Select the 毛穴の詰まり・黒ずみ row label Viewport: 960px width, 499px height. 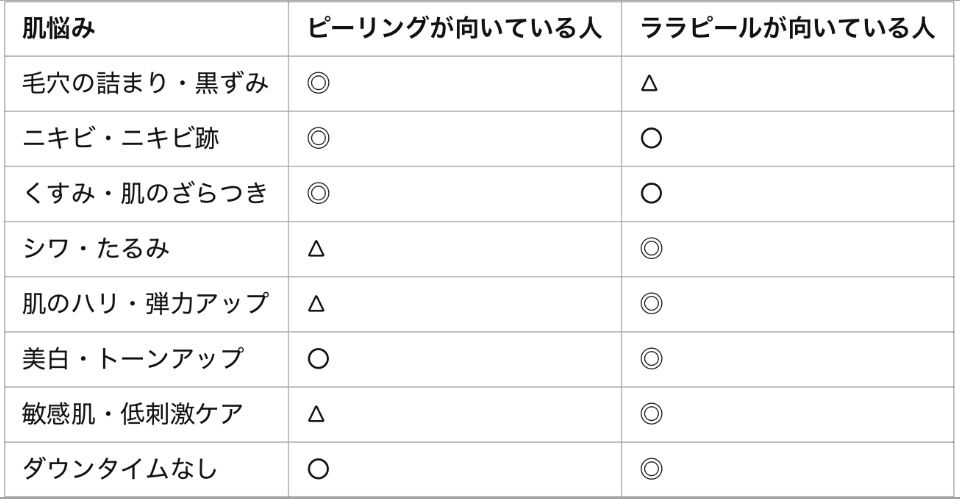pos(145,84)
